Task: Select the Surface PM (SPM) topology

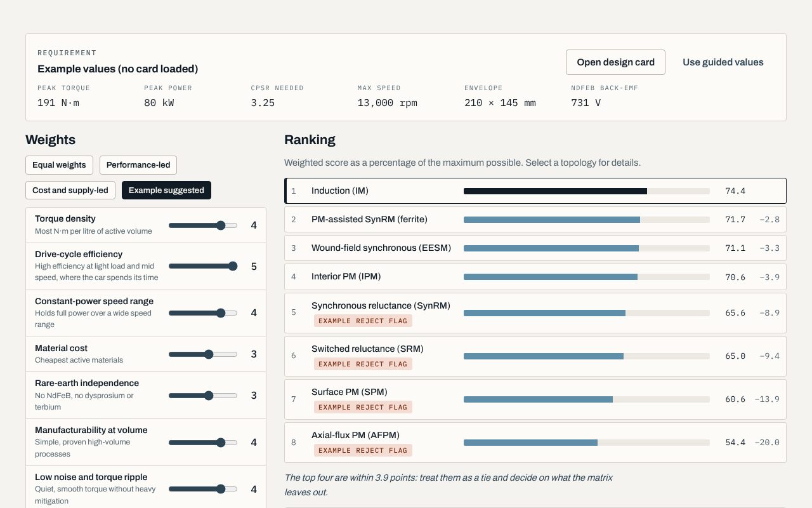Action: (x=535, y=399)
